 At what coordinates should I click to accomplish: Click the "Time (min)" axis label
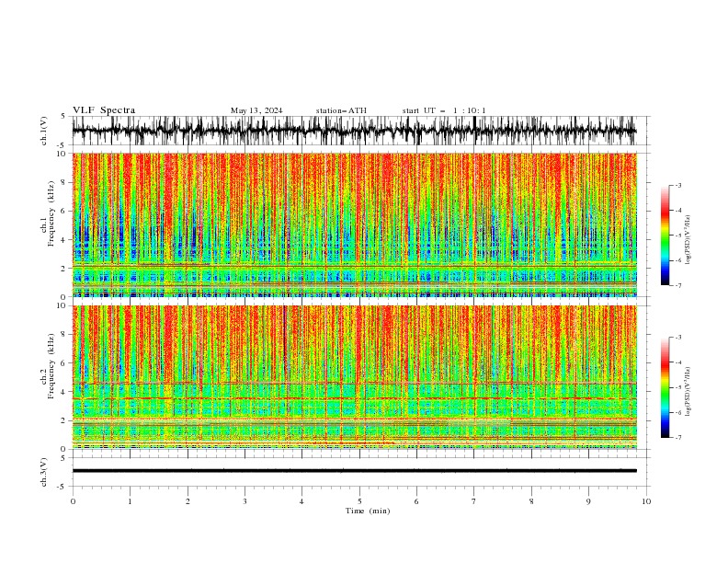pos(368,511)
